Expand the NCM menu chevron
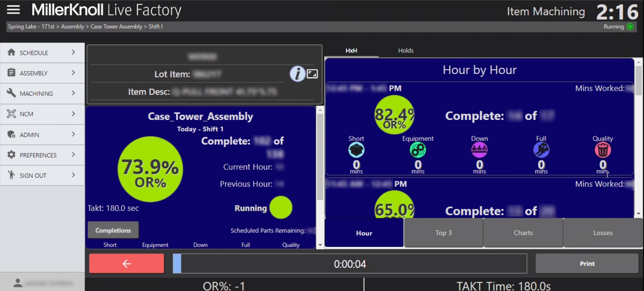The image size is (644, 291). coord(74,113)
